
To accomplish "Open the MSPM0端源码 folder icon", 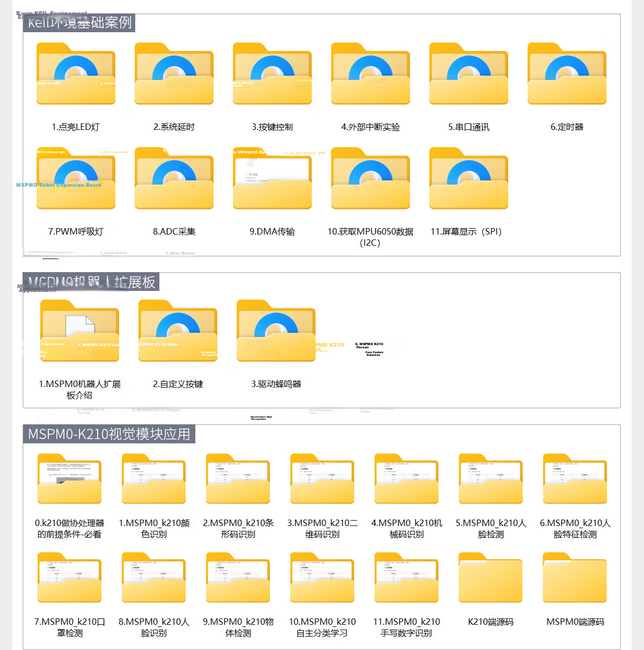I will pyautogui.click(x=575, y=578).
